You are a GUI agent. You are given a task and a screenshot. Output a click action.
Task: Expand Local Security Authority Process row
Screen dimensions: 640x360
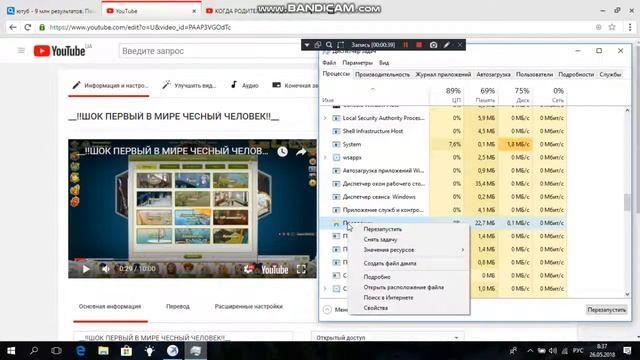[325, 118]
